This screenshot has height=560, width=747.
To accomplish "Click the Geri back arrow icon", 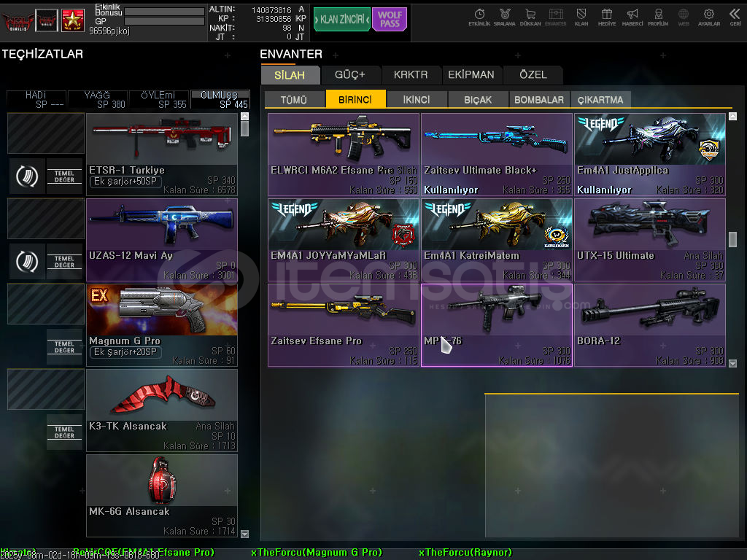I will (x=735, y=17).
